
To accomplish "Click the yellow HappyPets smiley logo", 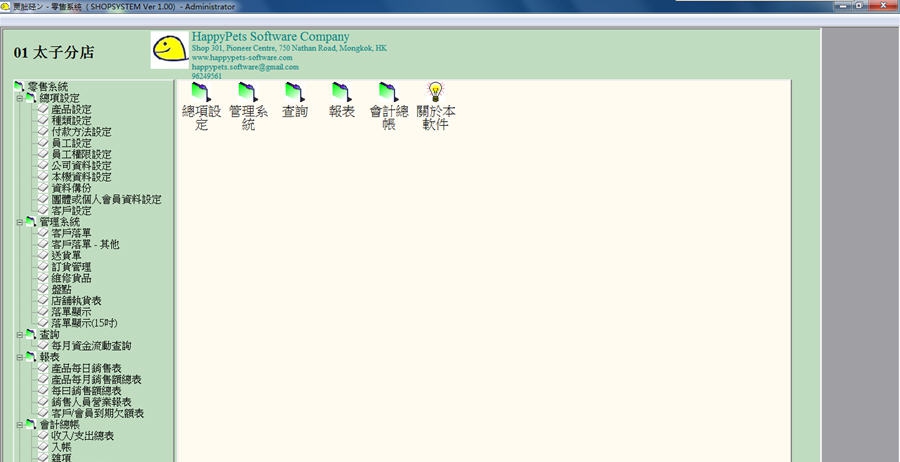I will [169, 49].
